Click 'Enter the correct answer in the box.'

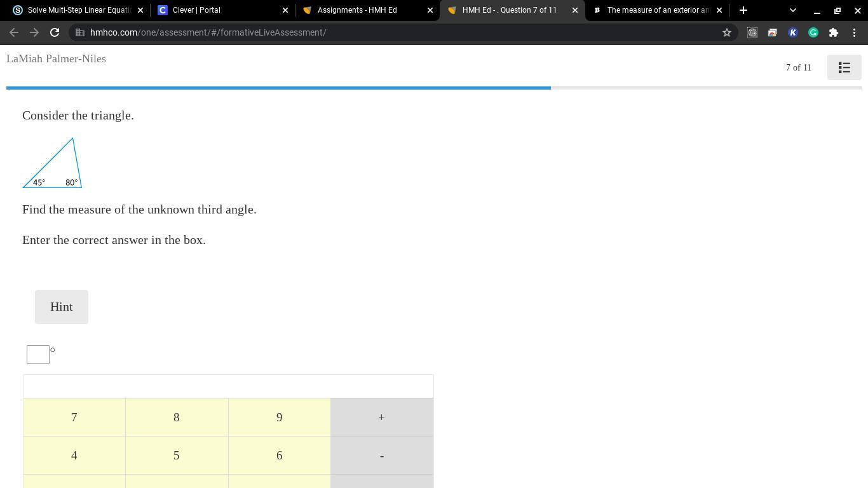[114, 240]
